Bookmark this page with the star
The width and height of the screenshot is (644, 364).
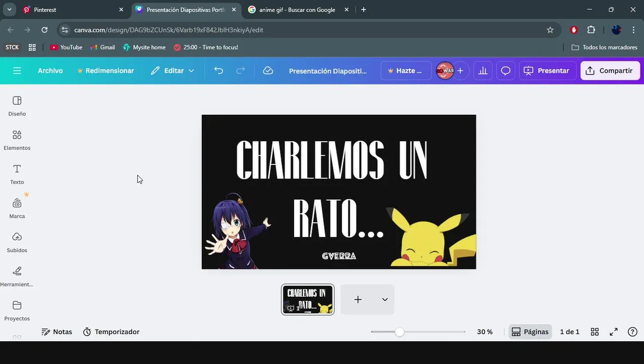coord(550,30)
